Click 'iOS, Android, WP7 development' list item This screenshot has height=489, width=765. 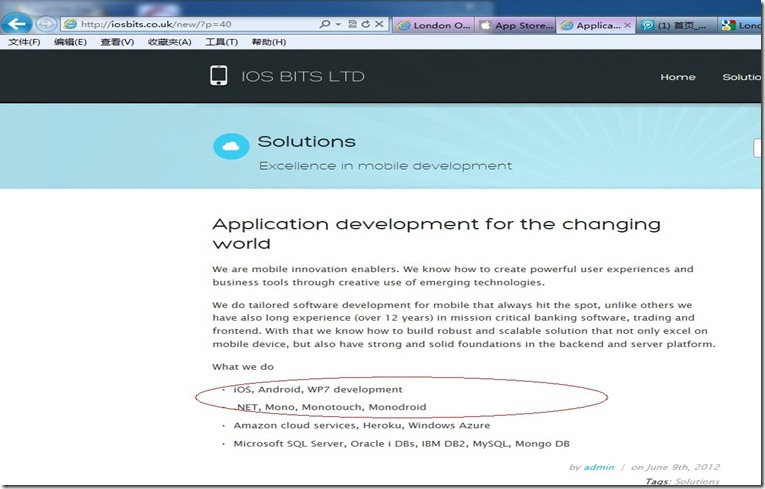tap(318, 389)
